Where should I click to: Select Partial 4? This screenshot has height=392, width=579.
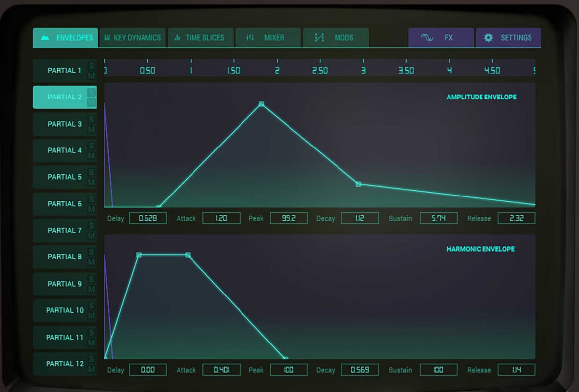64,151
